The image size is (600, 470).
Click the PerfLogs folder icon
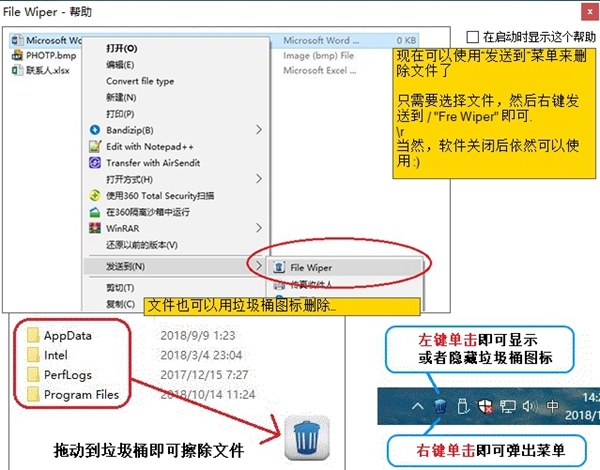tap(33, 375)
